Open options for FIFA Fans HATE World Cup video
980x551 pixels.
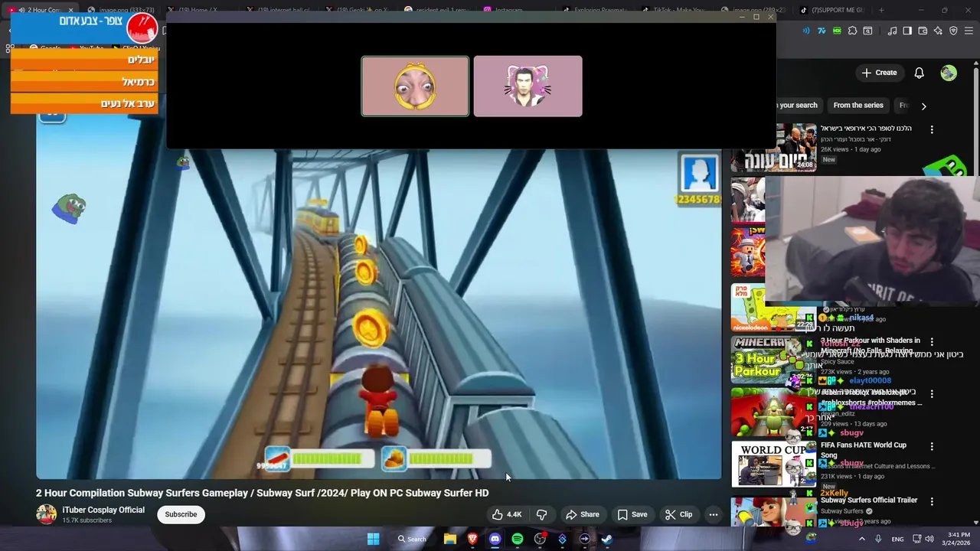pyautogui.click(x=932, y=446)
